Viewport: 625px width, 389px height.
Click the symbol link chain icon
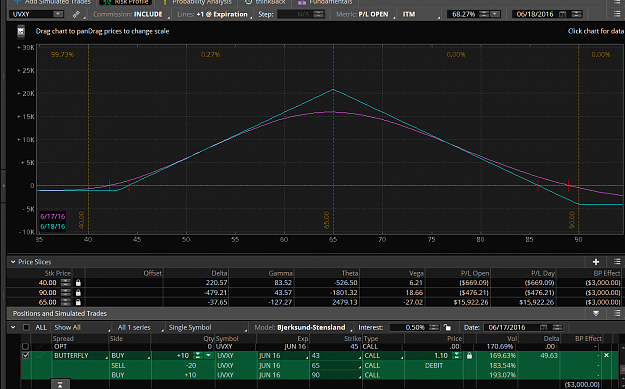coord(76,14)
